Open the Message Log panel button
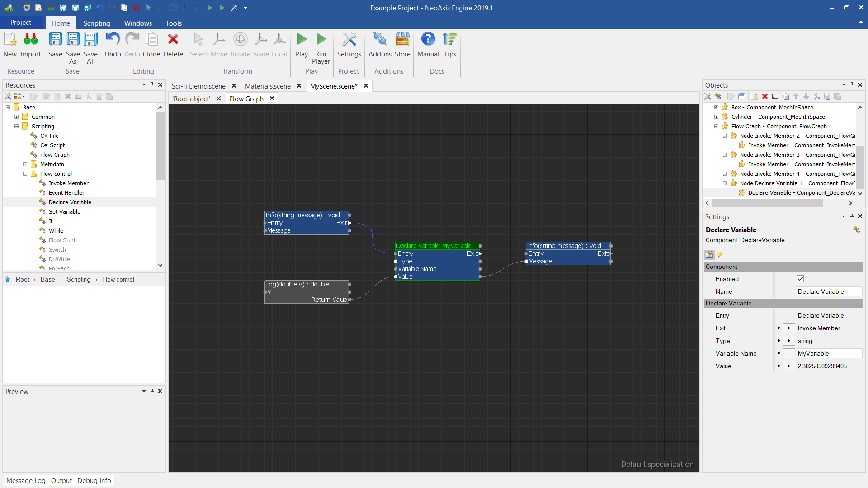868x488 pixels. (26, 480)
